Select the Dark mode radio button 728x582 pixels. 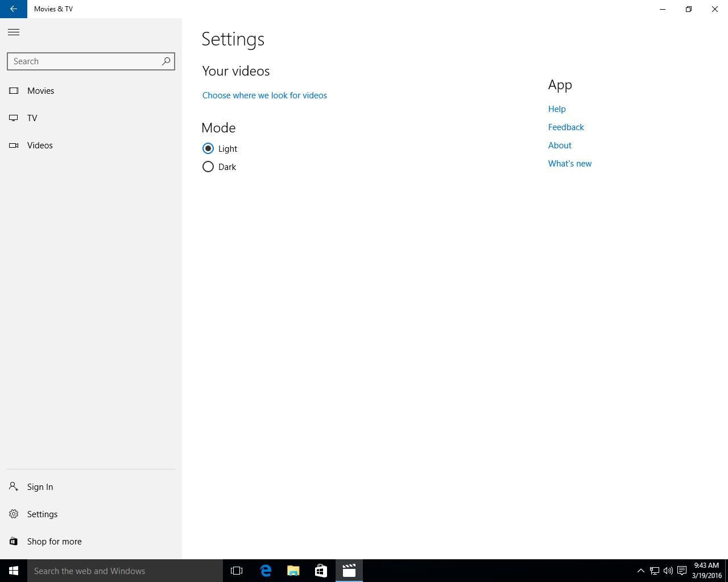tap(208, 167)
